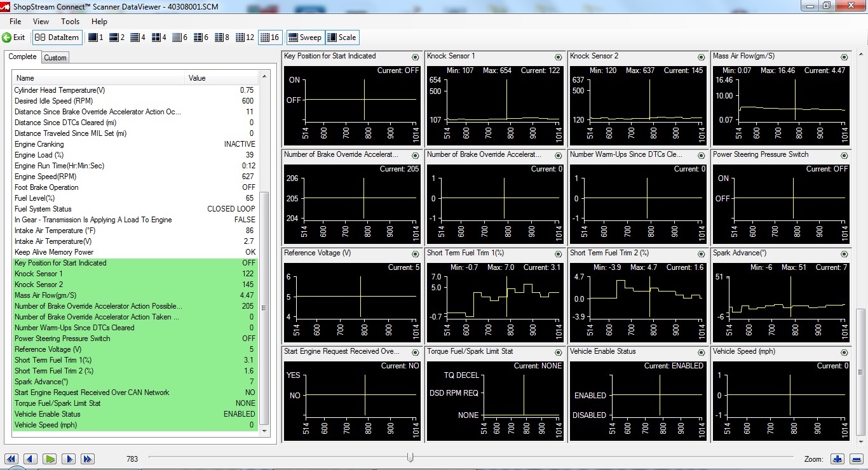Select the highlighted Mass Air Flow(gm/S) row

(135, 295)
